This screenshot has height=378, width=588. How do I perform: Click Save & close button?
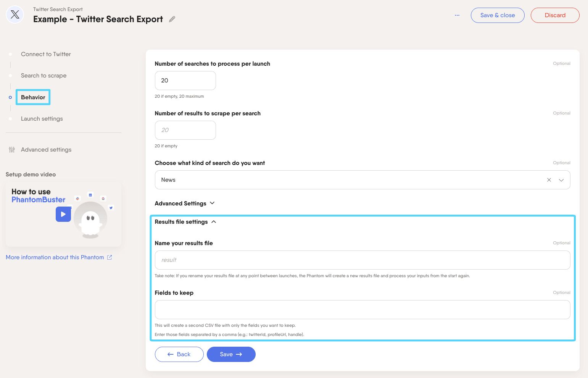pos(498,15)
